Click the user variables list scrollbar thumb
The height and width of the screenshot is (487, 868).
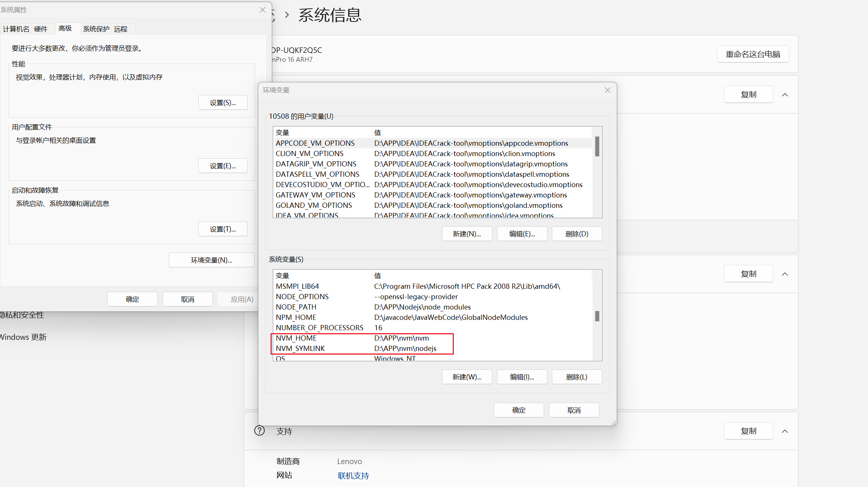597,146
